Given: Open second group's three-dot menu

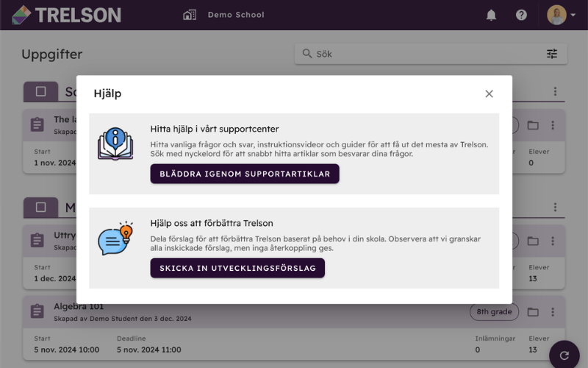Looking at the screenshot, I should [555, 207].
